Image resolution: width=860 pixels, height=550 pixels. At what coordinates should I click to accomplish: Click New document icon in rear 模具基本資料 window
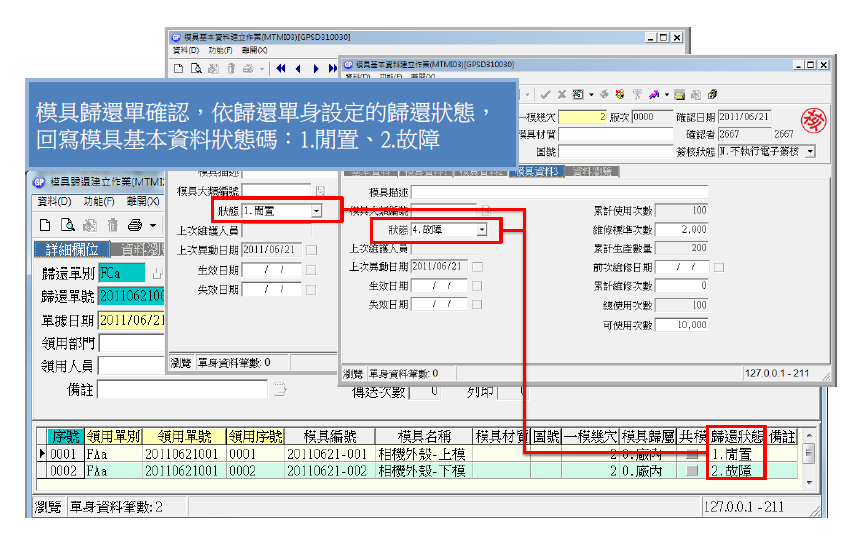click(x=178, y=69)
